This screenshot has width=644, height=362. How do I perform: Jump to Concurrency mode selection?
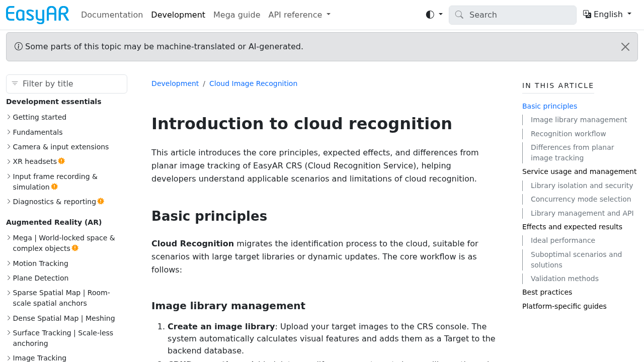click(581, 199)
